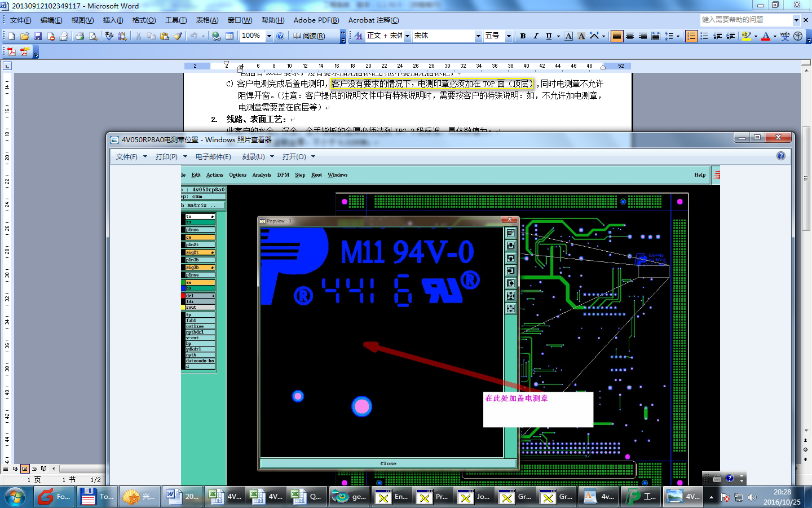Image resolution: width=812 pixels, height=508 pixels.
Task: Click highlight color yellow swatch
Action: [747, 36]
